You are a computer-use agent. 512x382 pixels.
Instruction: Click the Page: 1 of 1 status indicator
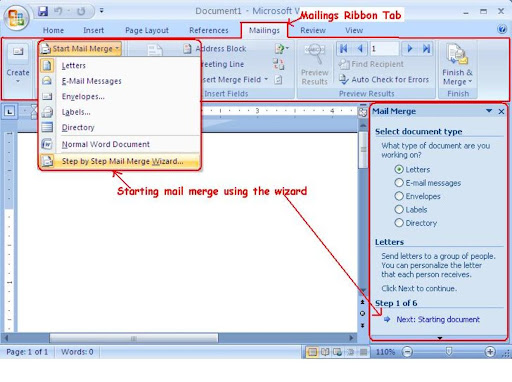pyautogui.click(x=27, y=352)
